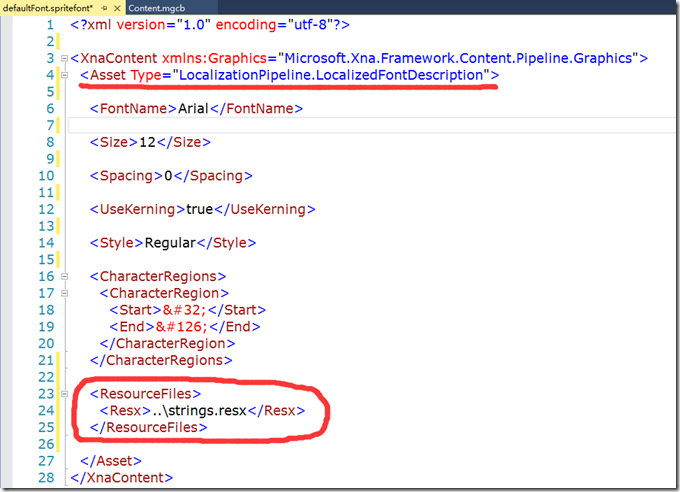Click the UseKerning true value
The height and width of the screenshot is (492, 680).
coord(202,209)
